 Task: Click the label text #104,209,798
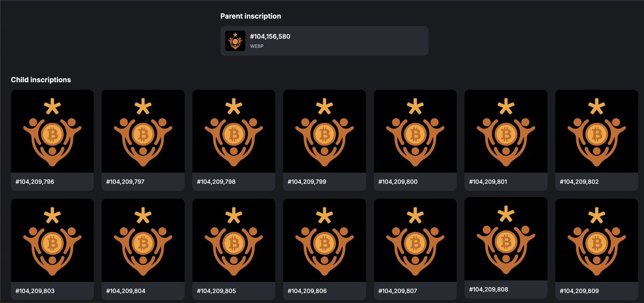click(216, 182)
